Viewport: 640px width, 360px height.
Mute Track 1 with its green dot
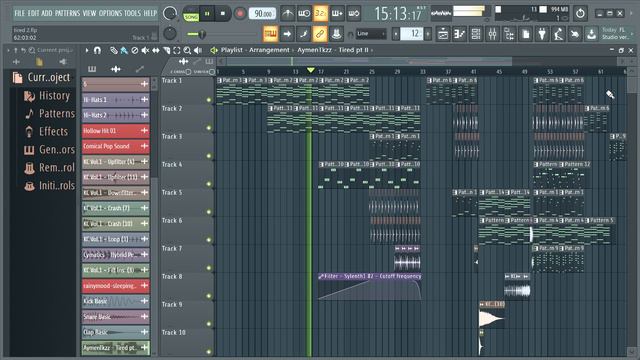point(209,100)
